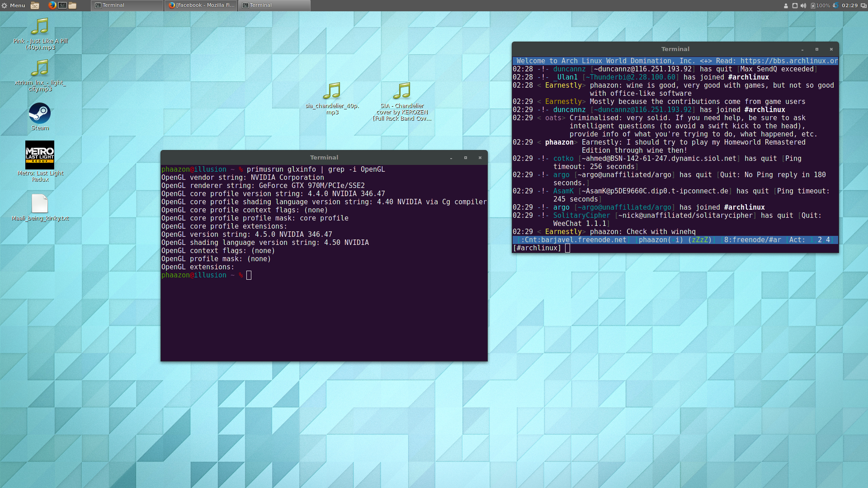The image size is (868, 488).
Task: Switch to the first Terminal taskbar entry
Action: click(127, 5)
